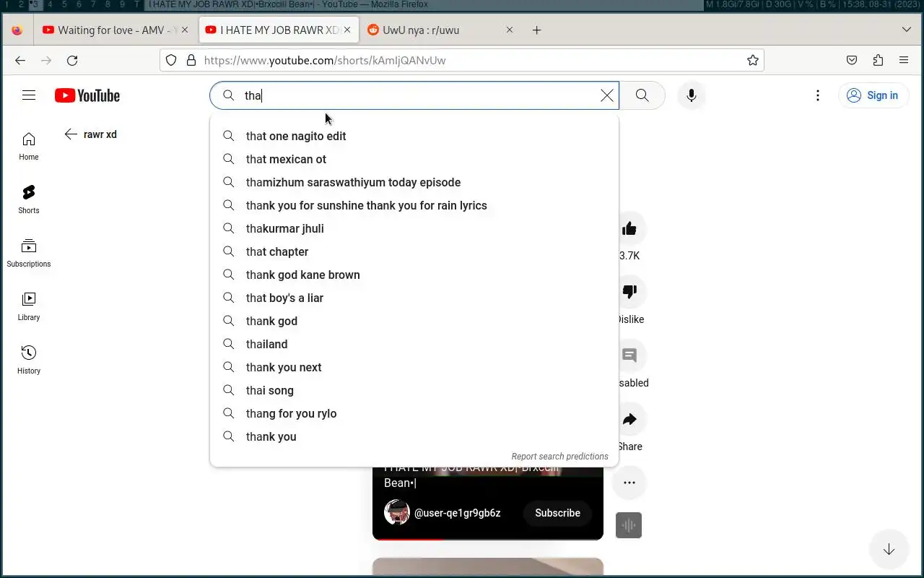Image resolution: width=924 pixels, height=578 pixels.
Task: Clear the search box with X icon
Action: coord(607,95)
